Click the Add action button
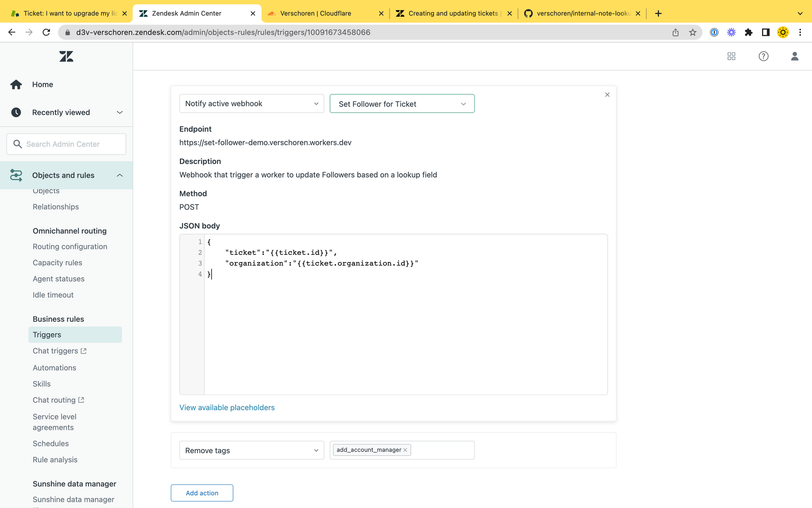This screenshot has width=812, height=508. [202, 493]
